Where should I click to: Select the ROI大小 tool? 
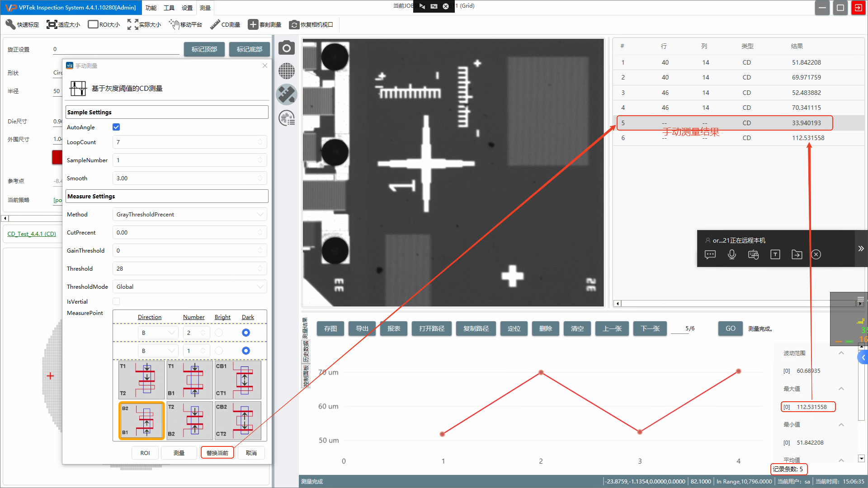104,24
